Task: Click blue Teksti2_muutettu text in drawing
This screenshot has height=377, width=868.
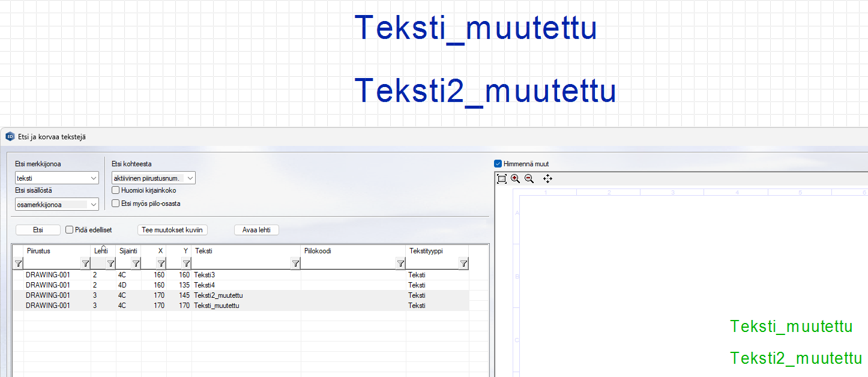Action: coord(486,91)
